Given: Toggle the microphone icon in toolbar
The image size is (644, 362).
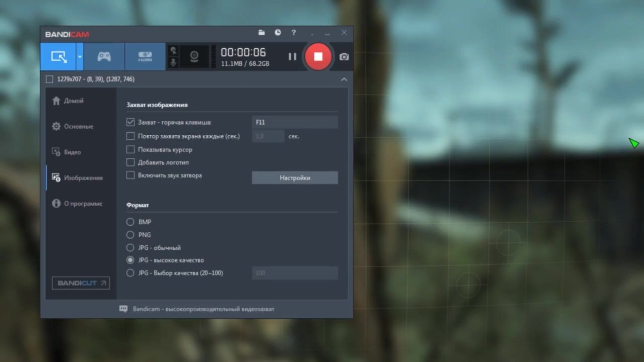Looking at the screenshot, I should coord(174,63).
